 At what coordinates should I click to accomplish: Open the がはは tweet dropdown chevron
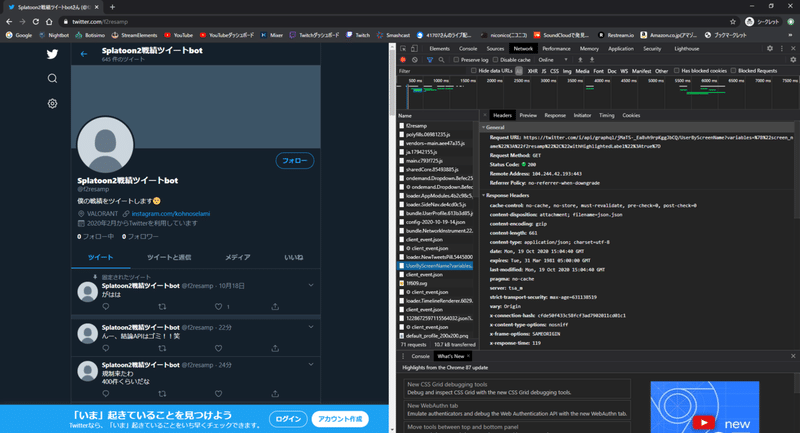tap(311, 285)
